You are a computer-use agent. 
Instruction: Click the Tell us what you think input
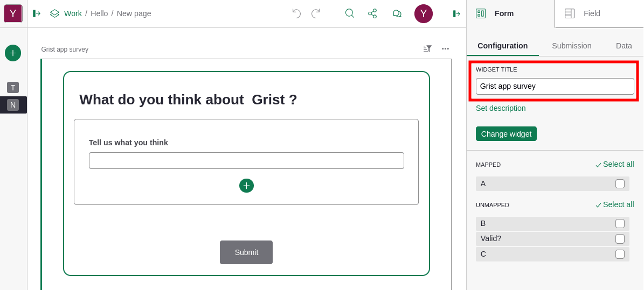click(x=246, y=161)
